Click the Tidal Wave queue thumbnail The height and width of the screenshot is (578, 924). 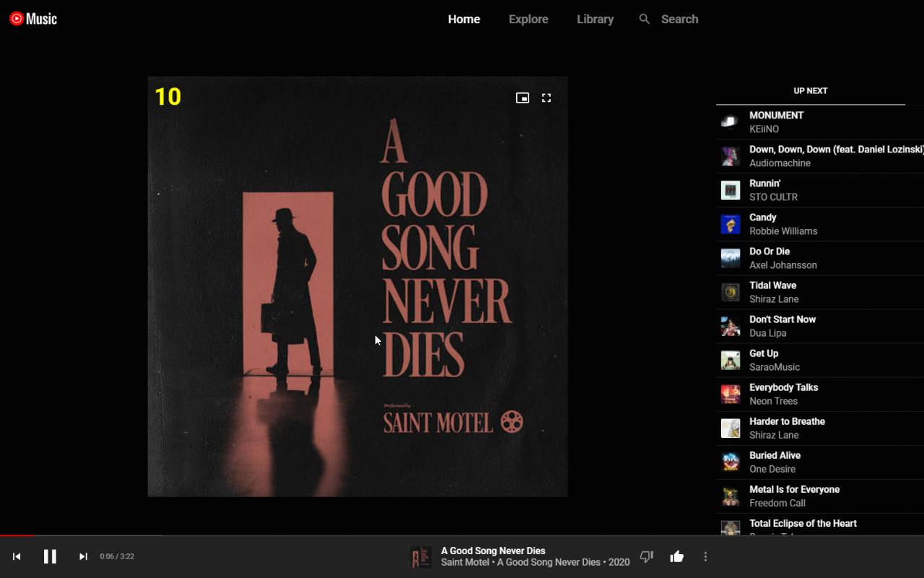(x=731, y=292)
